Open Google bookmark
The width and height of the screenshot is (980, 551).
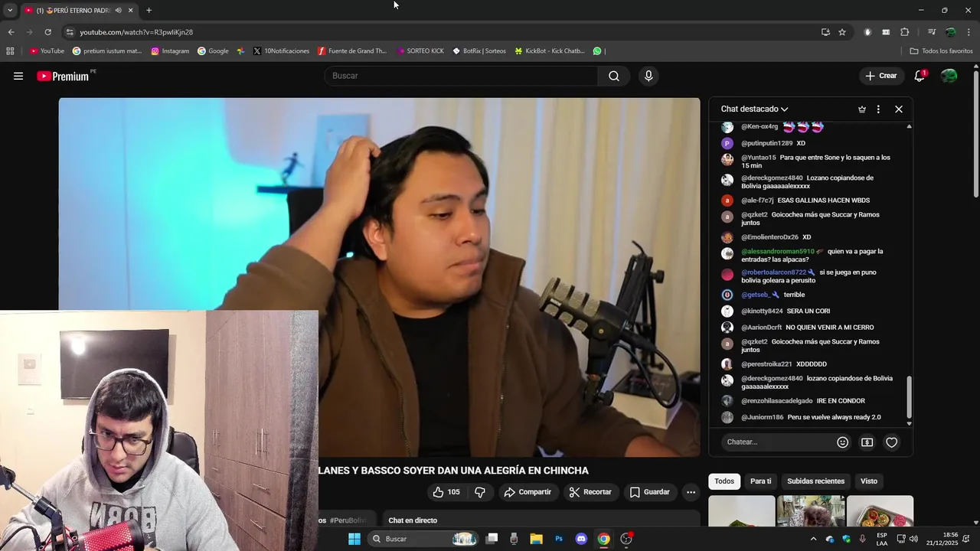click(x=213, y=51)
